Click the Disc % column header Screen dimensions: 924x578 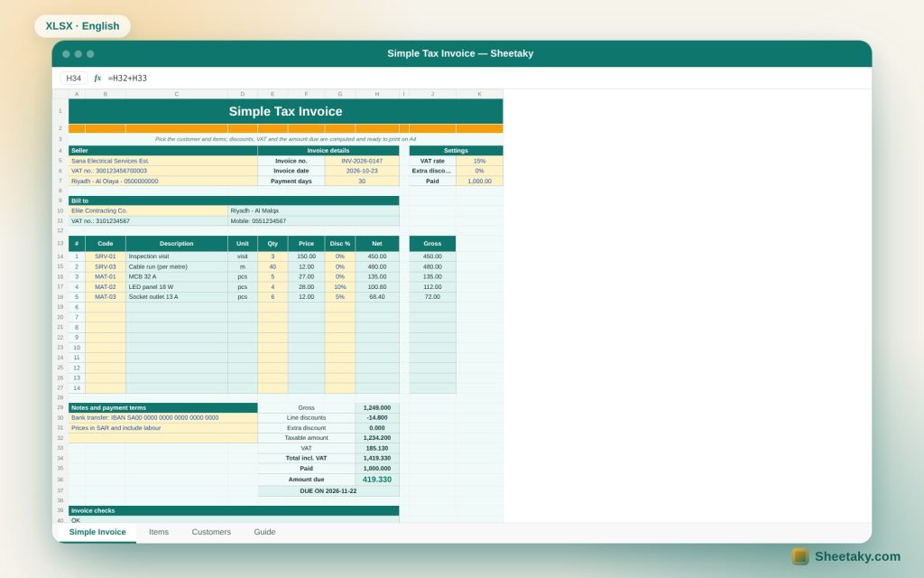[x=340, y=244]
